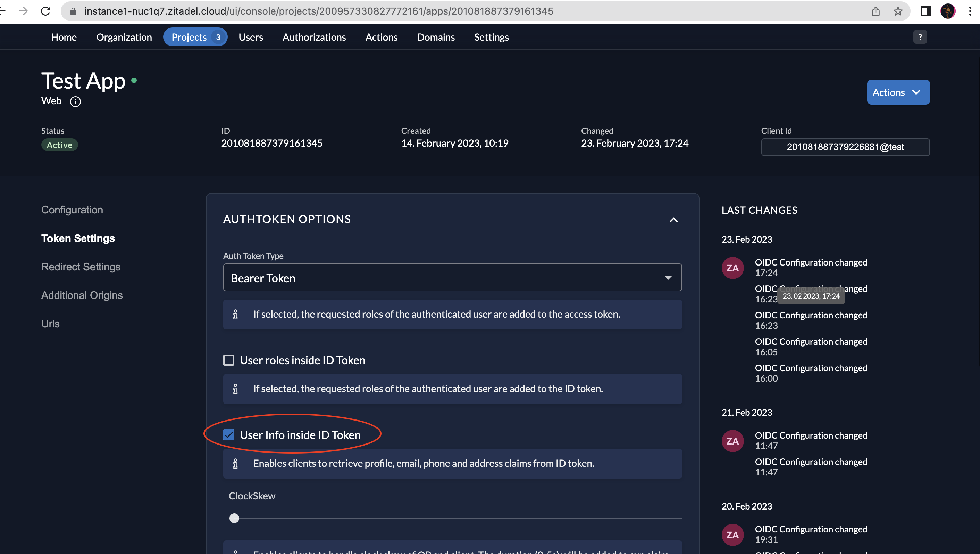Open the browser share menu
The width and height of the screenshot is (980, 554).
876,11
